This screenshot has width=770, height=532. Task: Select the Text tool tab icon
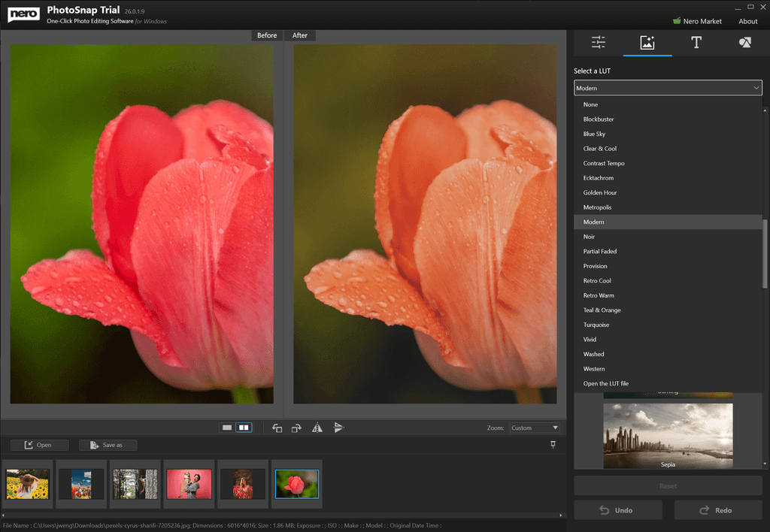[696, 43]
